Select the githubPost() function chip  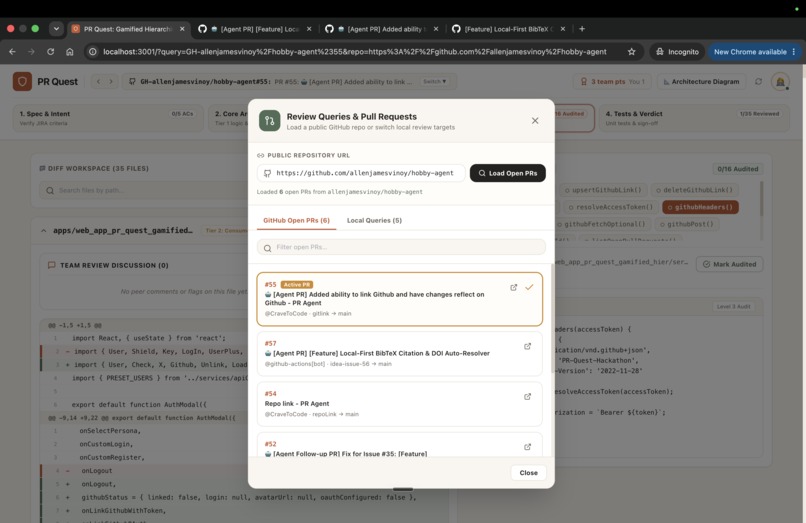click(687, 224)
